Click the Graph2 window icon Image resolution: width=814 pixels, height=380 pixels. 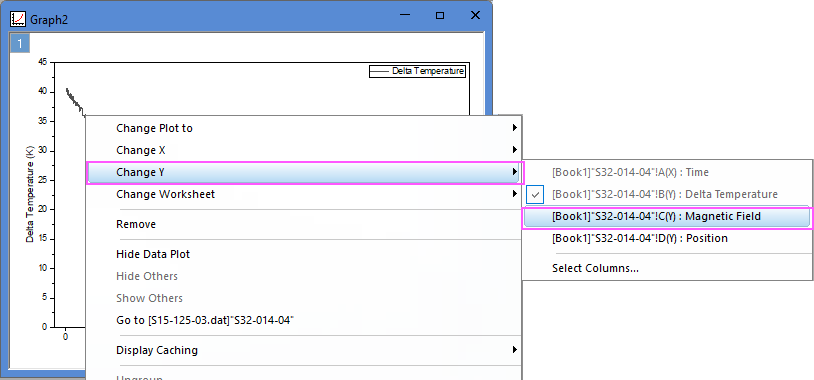(18, 19)
